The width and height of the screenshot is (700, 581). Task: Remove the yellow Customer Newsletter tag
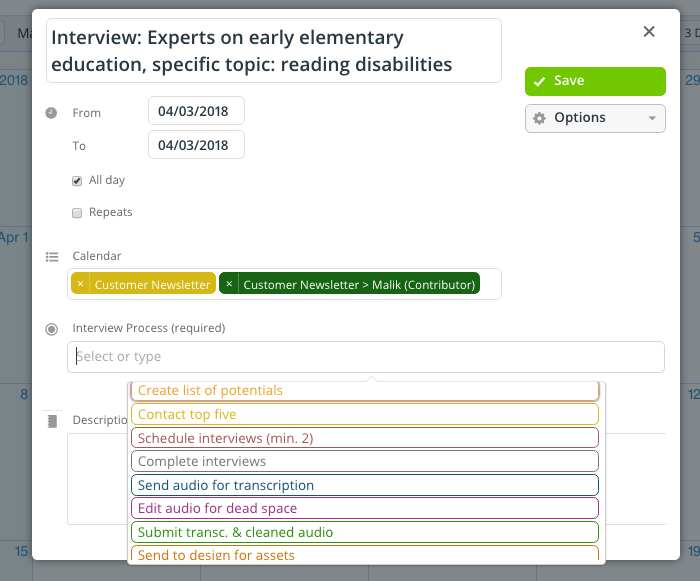pos(81,285)
